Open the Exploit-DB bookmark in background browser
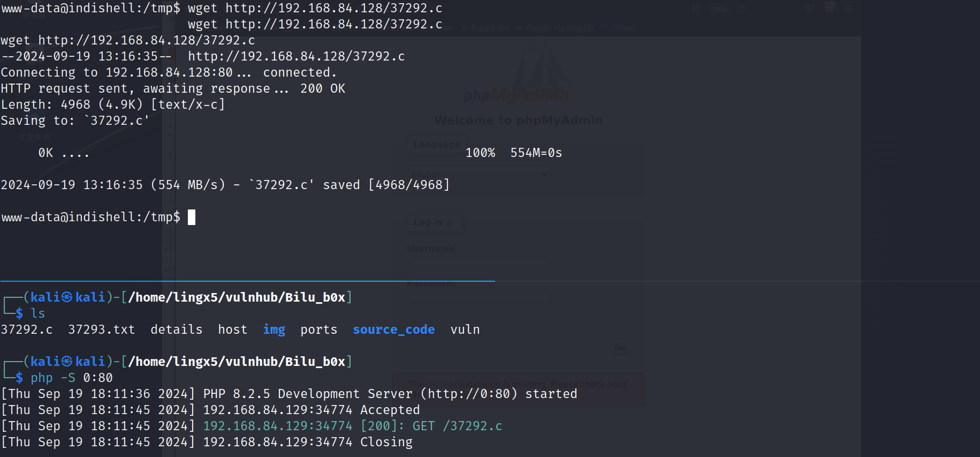The image size is (980, 457). (x=486, y=28)
